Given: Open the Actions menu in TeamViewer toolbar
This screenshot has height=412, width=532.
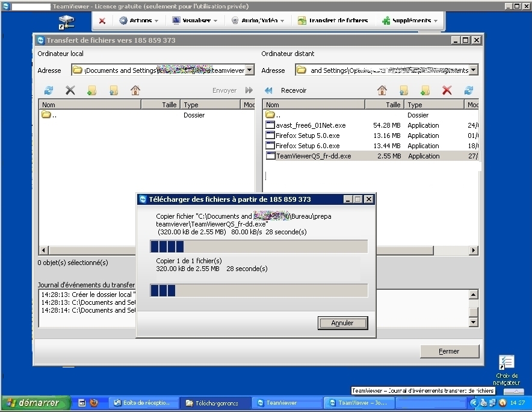Looking at the screenshot, I should tap(139, 20).
